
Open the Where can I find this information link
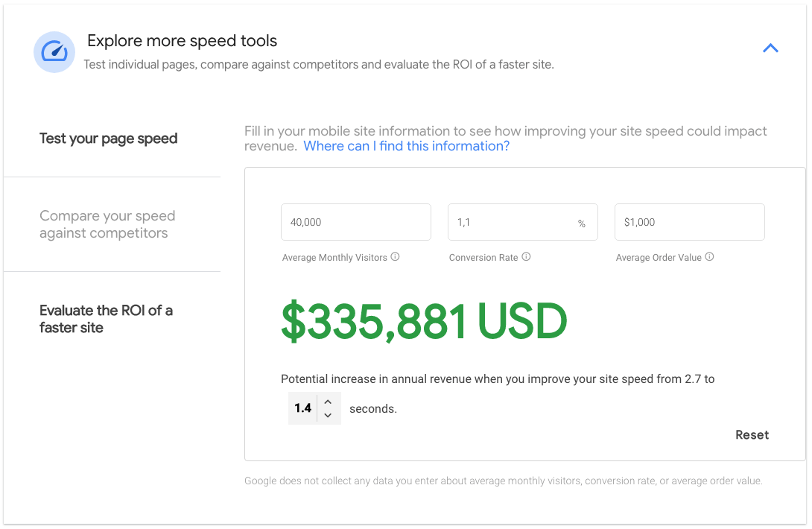pos(407,146)
